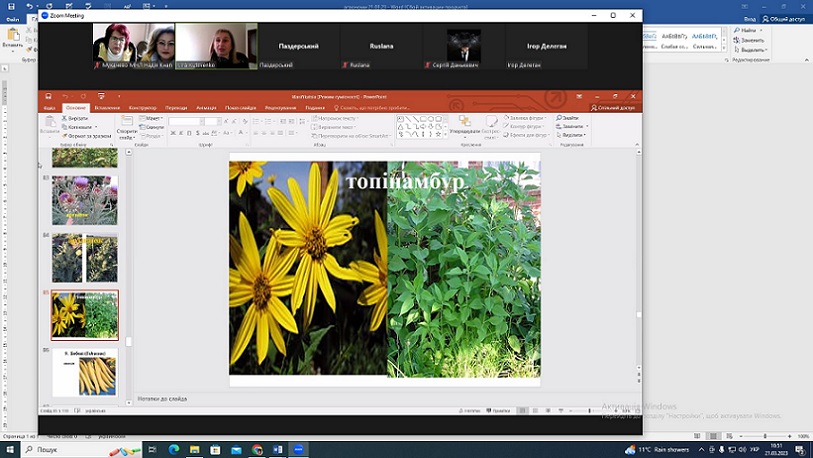Open Контур фігури shape outline dropdown

click(x=523, y=126)
